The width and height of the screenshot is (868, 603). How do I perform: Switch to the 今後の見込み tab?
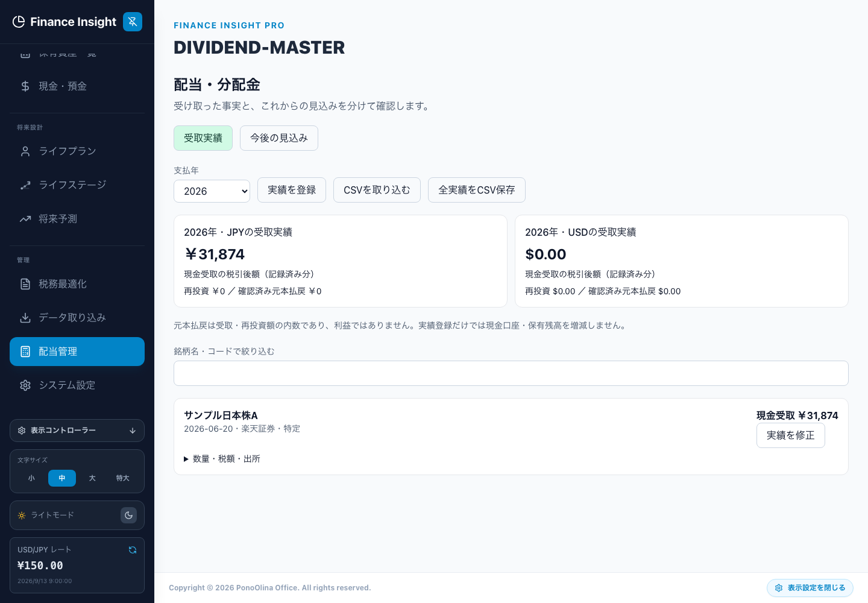tap(279, 138)
